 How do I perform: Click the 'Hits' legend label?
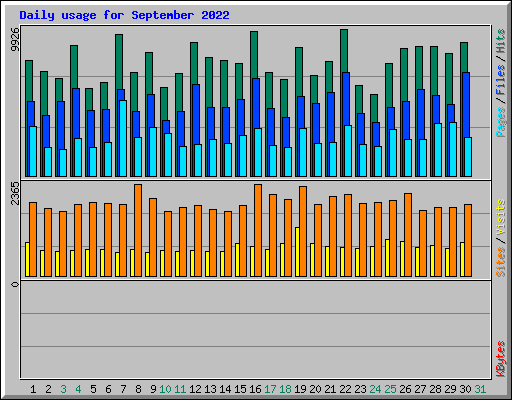coord(500,41)
